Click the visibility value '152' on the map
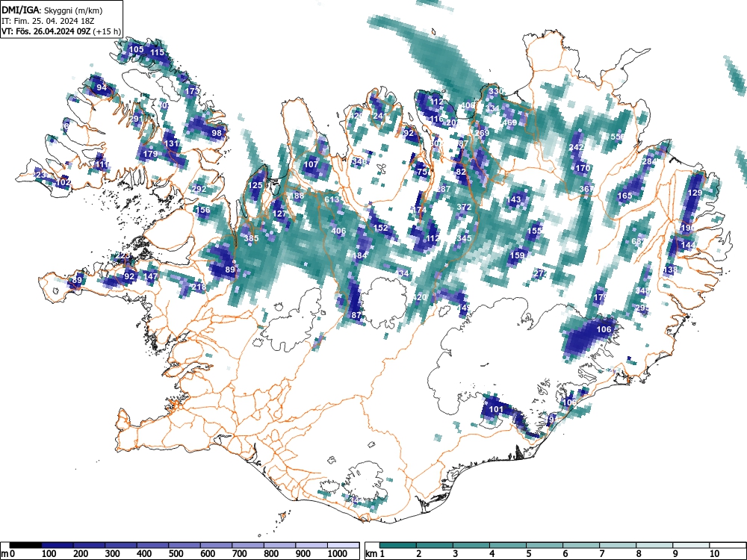The image size is (747, 560). pyautogui.click(x=381, y=228)
